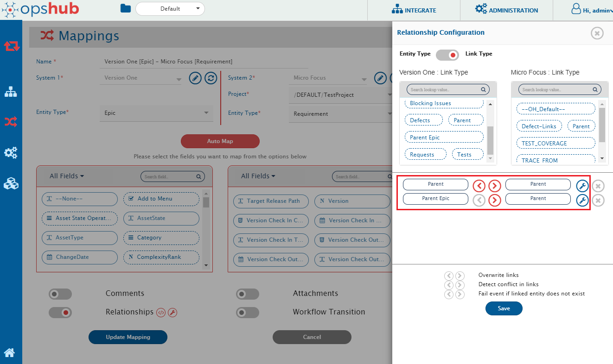Open Relationships advanced code icon
Image resolution: width=613 pixels, height=364 pixels.
coord(161,313)
